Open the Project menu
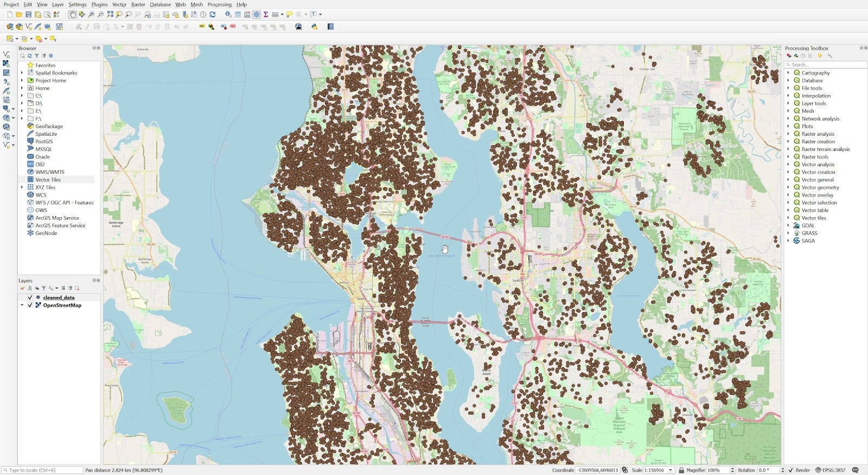Viewport: 868px width, 475px height. 11,4
